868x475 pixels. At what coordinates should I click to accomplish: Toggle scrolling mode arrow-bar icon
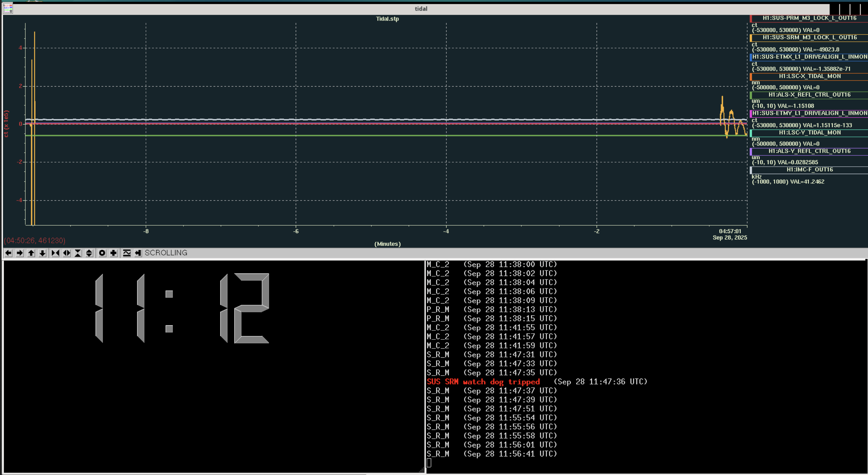coord(138,253)
